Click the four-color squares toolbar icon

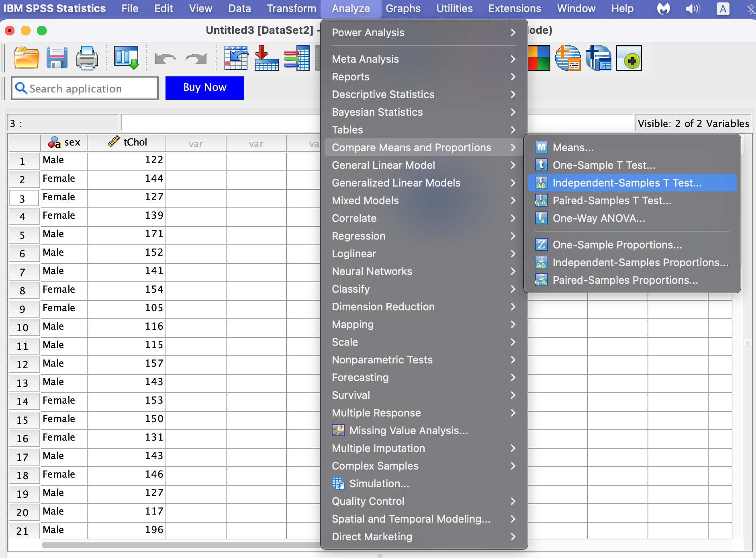tap(539, 58)
